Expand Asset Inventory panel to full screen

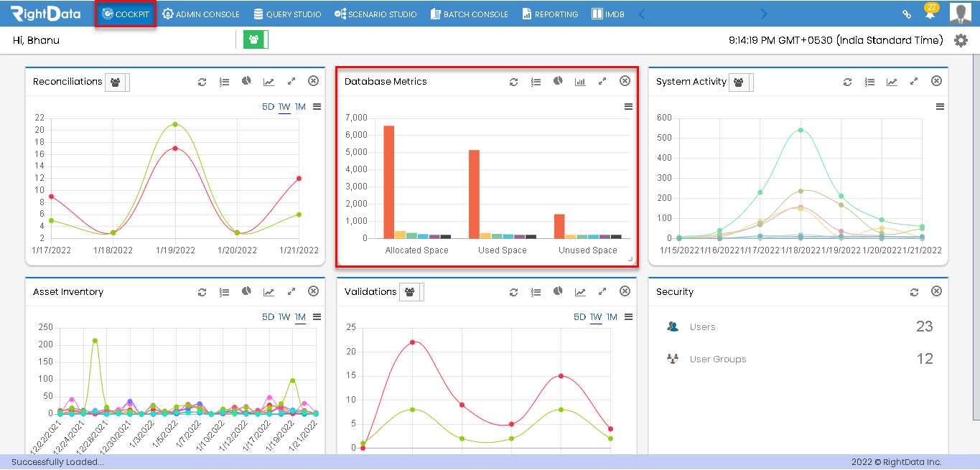pyautogui.click(x=291, y=291)
